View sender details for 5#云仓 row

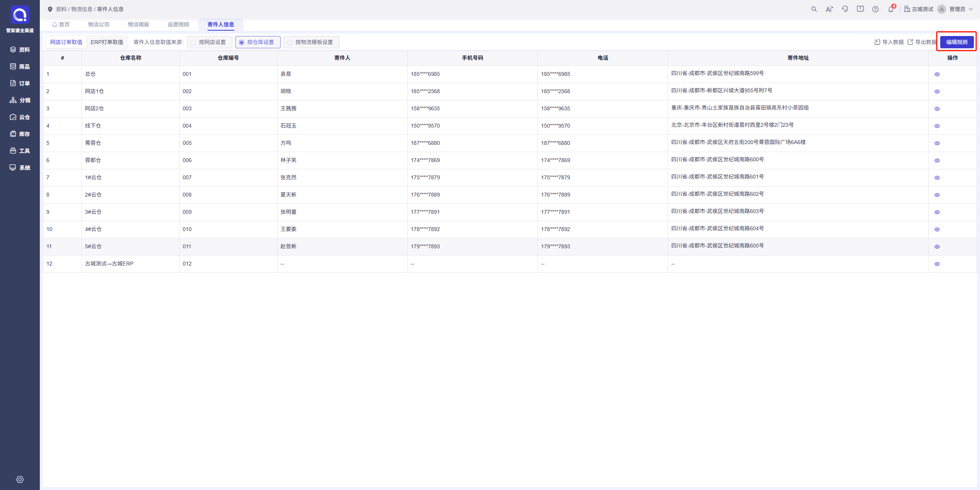[x=937, y=247]
